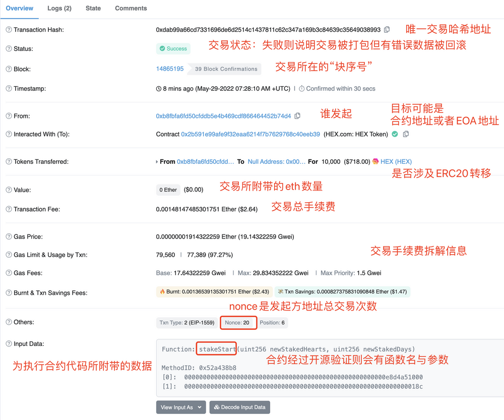Click help icon next to Gas Fees
504x420 pixels.
(9, 273)
